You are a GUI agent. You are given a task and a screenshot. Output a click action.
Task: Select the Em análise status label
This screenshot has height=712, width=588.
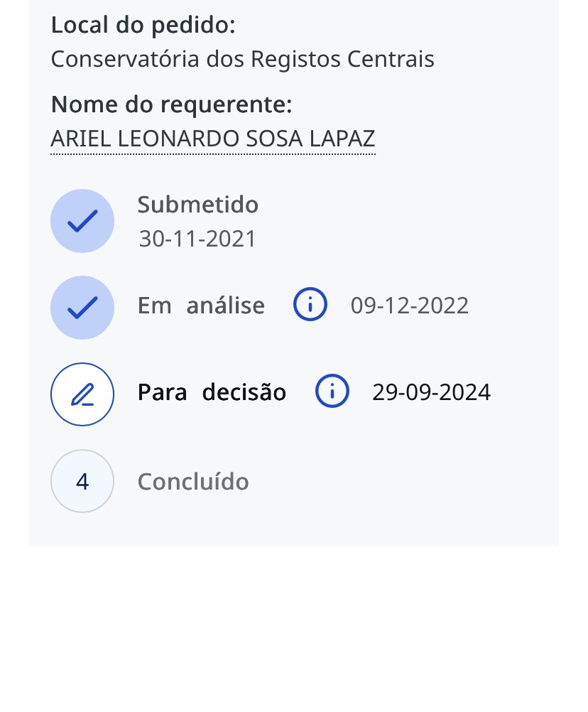(x=201, y=306)
